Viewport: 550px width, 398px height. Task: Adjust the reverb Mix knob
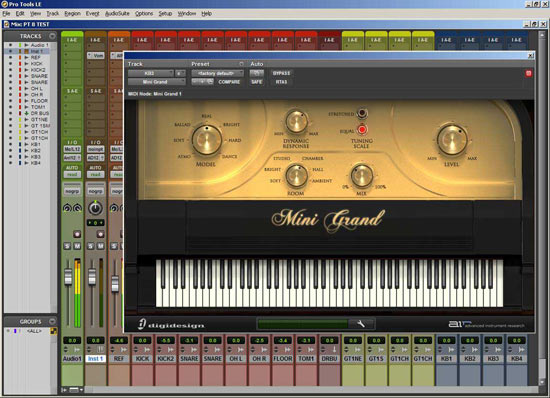pos(362,176)
